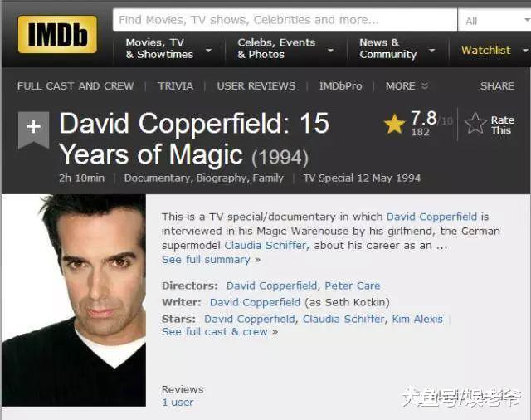Open the News & Community dropdown
The image size is (531, 420).
pyautogui.click(x=397, y=48)
